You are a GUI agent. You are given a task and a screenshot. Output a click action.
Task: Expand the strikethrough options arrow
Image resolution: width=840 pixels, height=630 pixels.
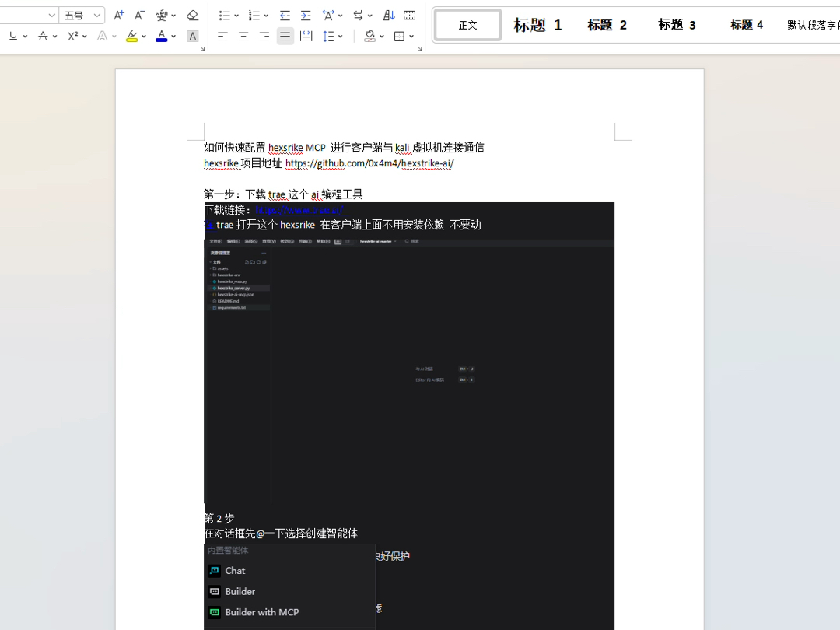(54, 37)
